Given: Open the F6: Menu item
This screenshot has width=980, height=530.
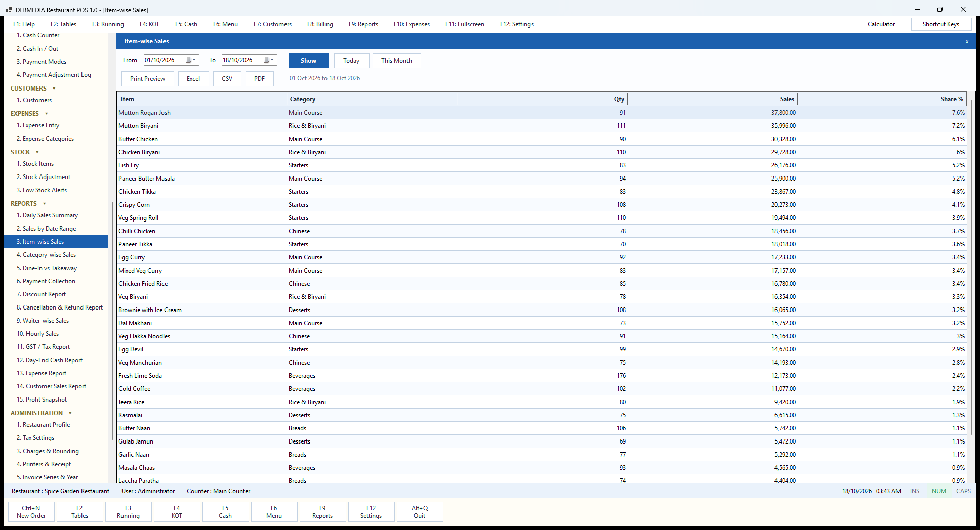Looking at the screenshot, I should 225,24.
